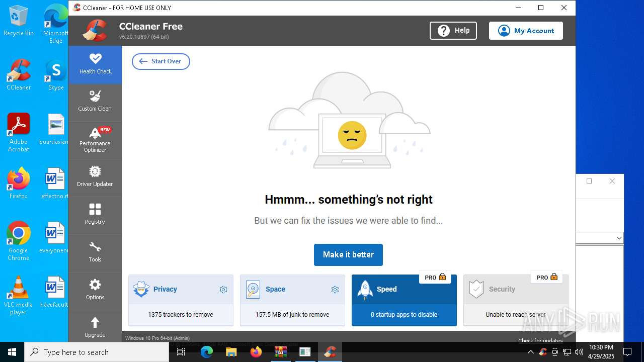Click the volume tray icon
Screen dimensions: 644x362
click(x=579, y=352)
